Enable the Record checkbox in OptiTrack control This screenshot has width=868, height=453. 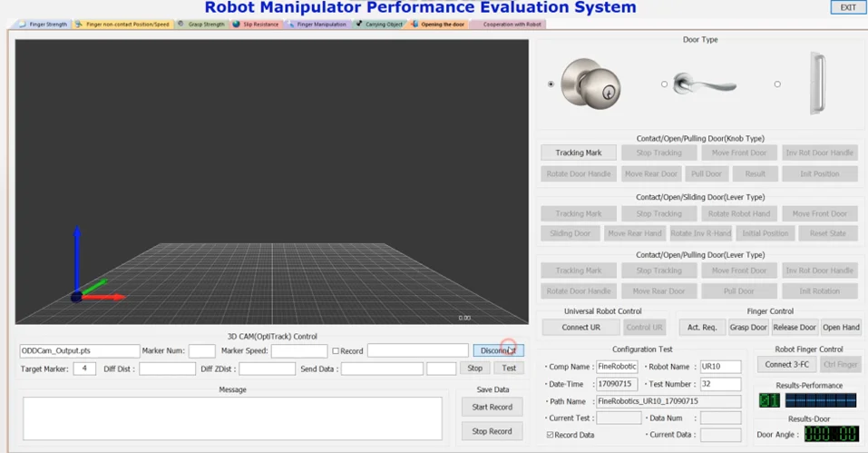click(336, 351)
